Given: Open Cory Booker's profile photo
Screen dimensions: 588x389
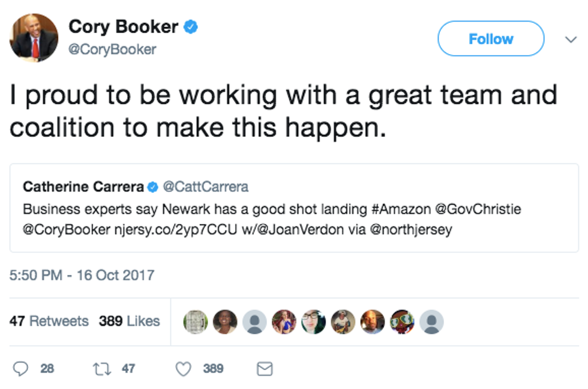Looking at the screenshot, I should pyautogui.click(x=34, y=38).
